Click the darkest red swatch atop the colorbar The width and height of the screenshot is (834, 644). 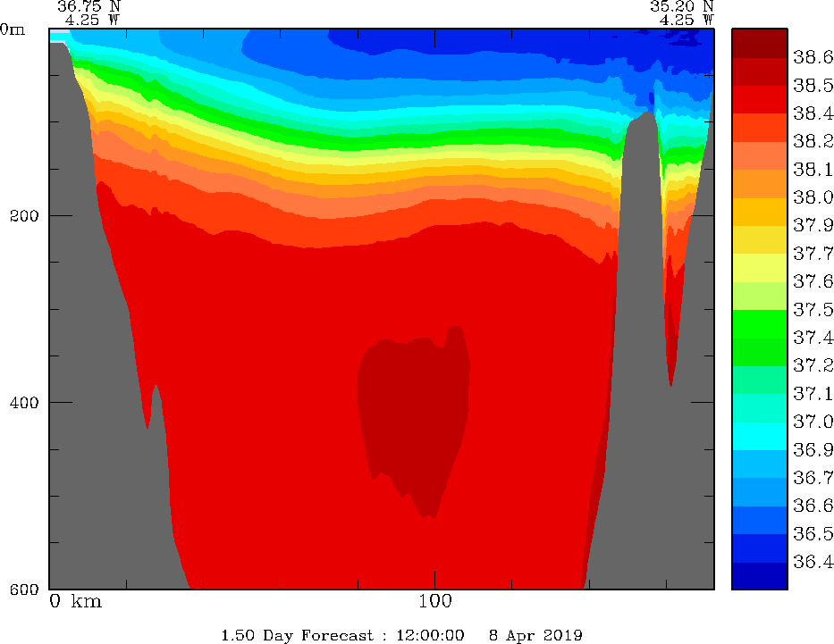(759, 43)
